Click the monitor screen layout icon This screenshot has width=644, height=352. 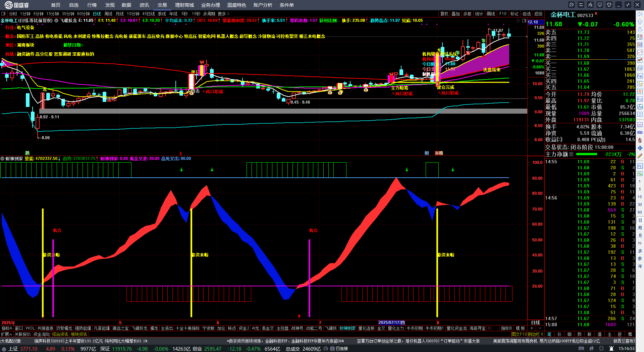pos(600,5)
